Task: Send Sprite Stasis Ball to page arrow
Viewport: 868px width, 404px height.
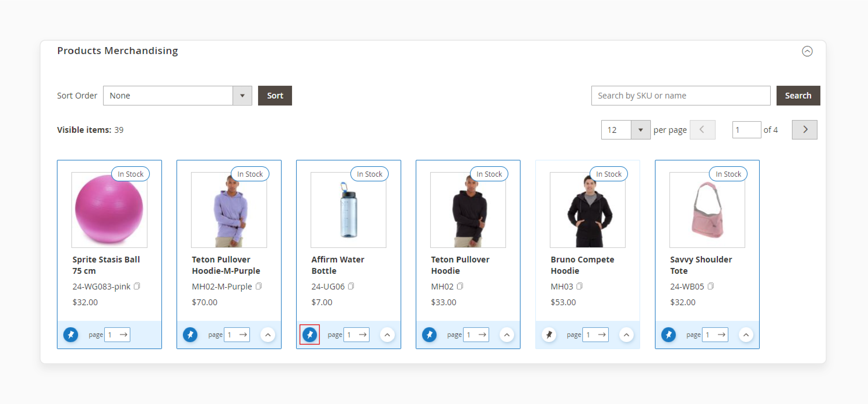Action: coord(124,335)
